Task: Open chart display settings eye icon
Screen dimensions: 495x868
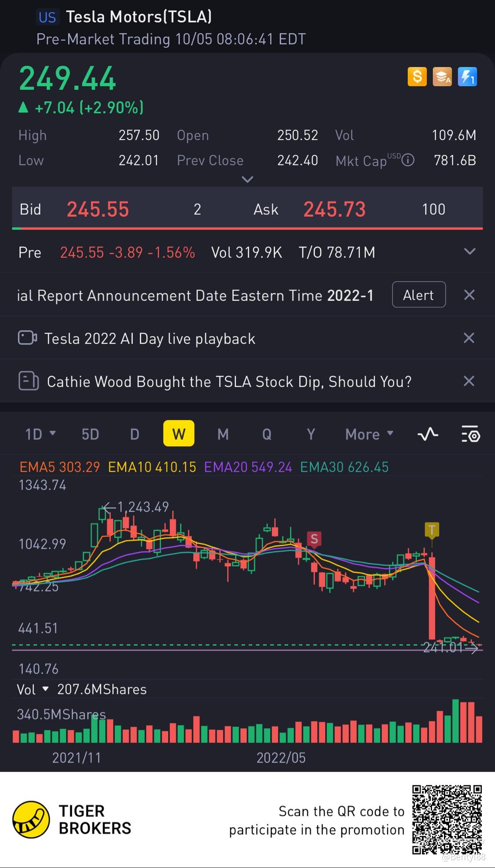Action: coord(470,434)
